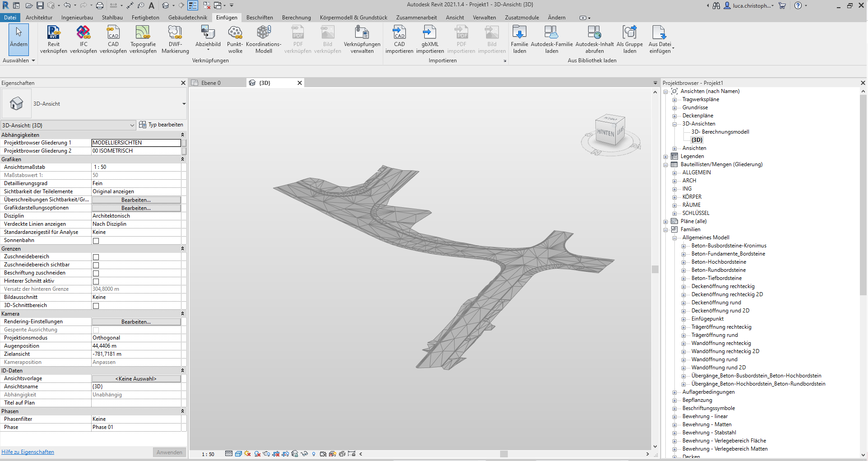Expand the Tragwerkspläne node
Viewport: 868px width, 461px height.
tap(674, 100)
